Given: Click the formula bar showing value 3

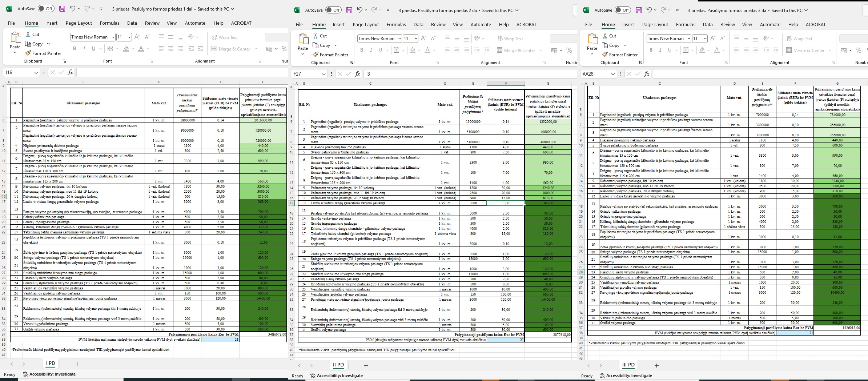Looking at the screenshot, I should [469, 74].
